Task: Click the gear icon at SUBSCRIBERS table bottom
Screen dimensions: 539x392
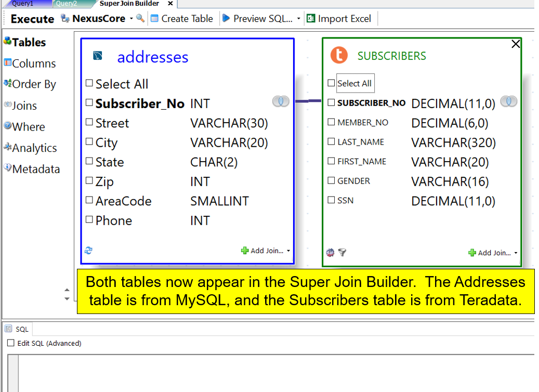Action: point(330,253)
